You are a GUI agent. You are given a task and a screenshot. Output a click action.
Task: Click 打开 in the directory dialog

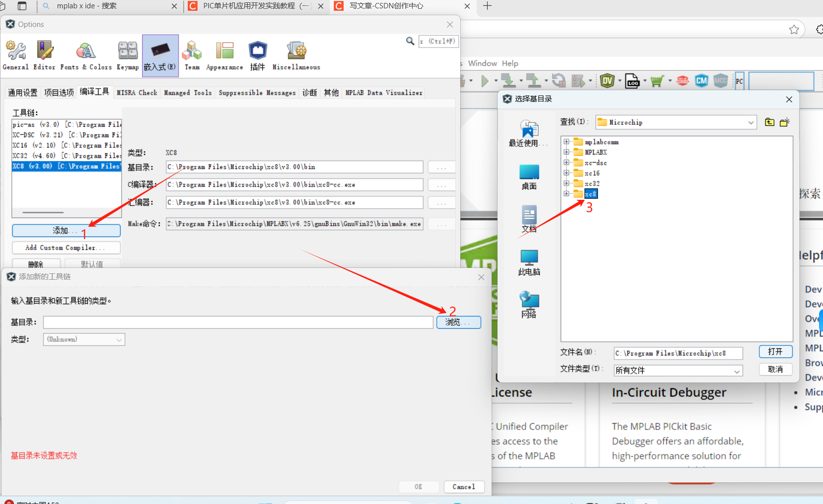(x=775, y=352)
